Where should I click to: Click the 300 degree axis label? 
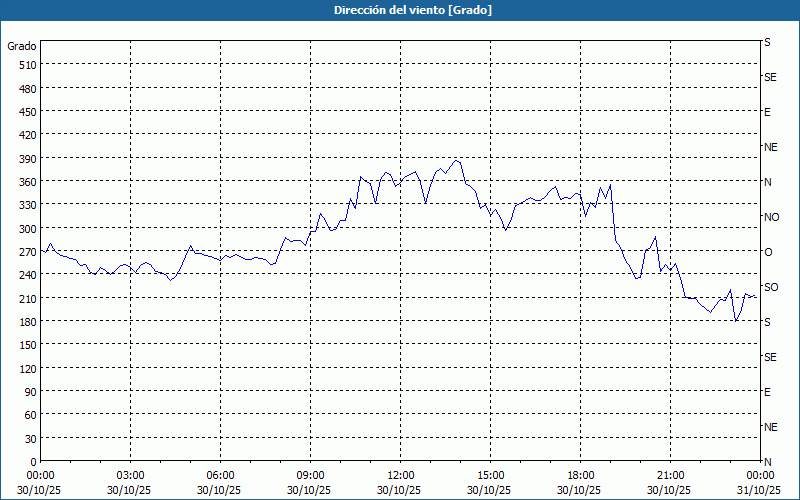[x=29, y=229]
